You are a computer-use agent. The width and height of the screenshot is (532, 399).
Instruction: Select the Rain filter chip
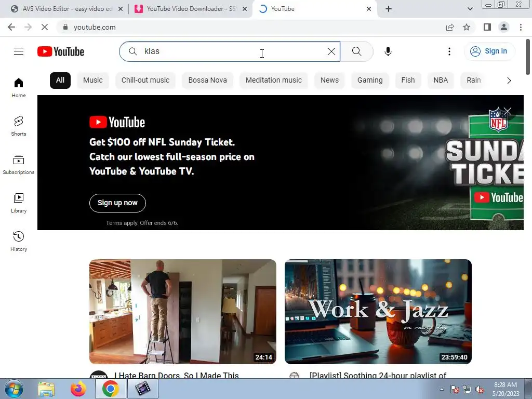pos(474,81)
